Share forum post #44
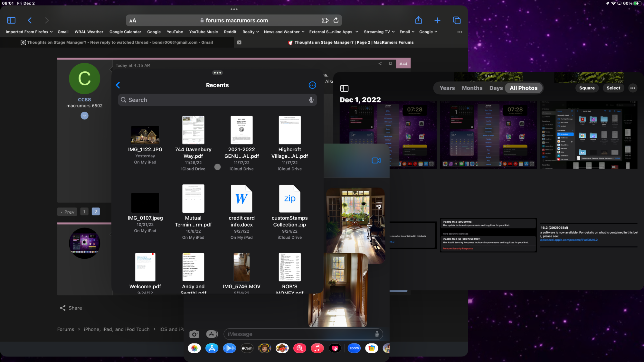This screenshot has height=362, width=644. click(x=380, y=64)
